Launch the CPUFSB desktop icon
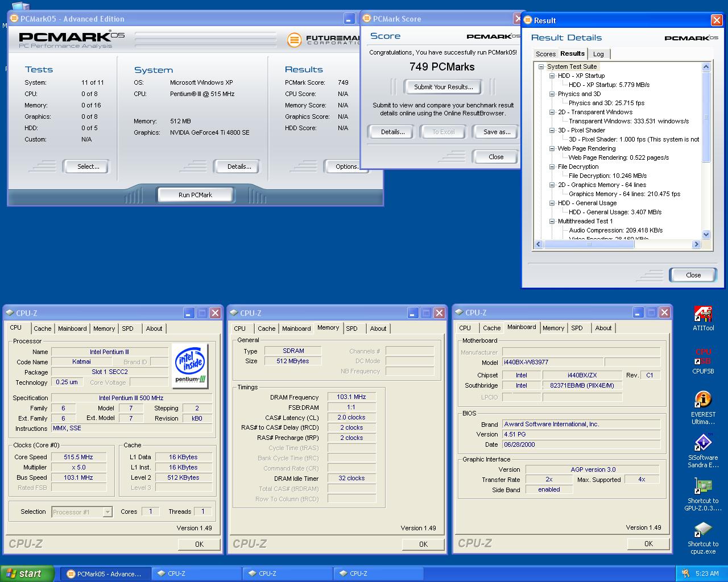Screen dimensions: 728x582 pyautogui.click(x=703, y=360)
